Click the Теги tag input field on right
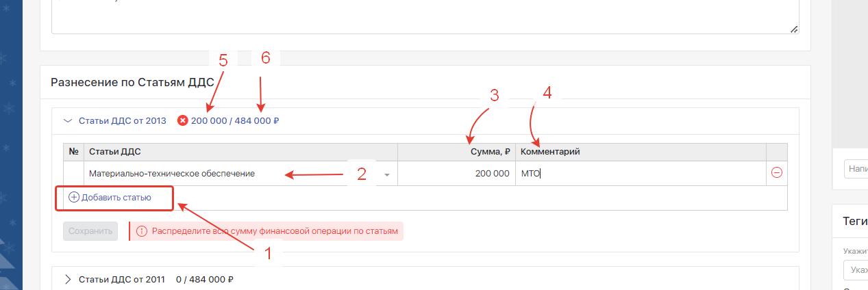The height and width of the screenshot is (290, 868). [856, 270]
